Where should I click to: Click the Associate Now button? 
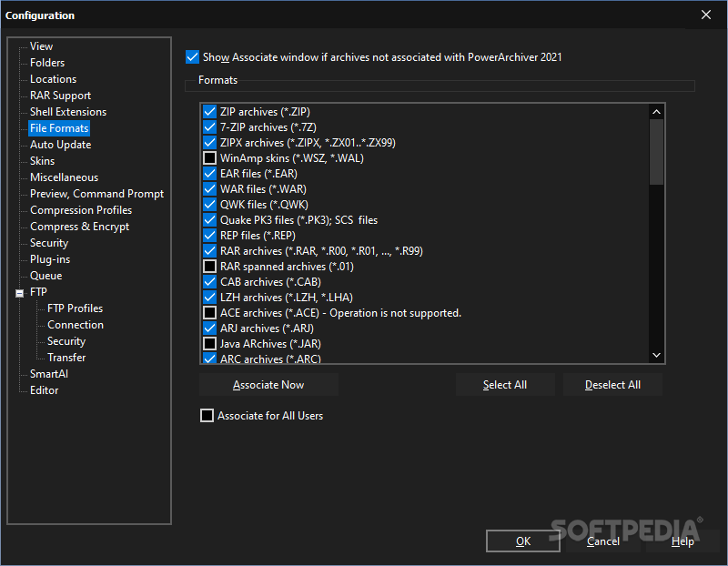(268, 385)
